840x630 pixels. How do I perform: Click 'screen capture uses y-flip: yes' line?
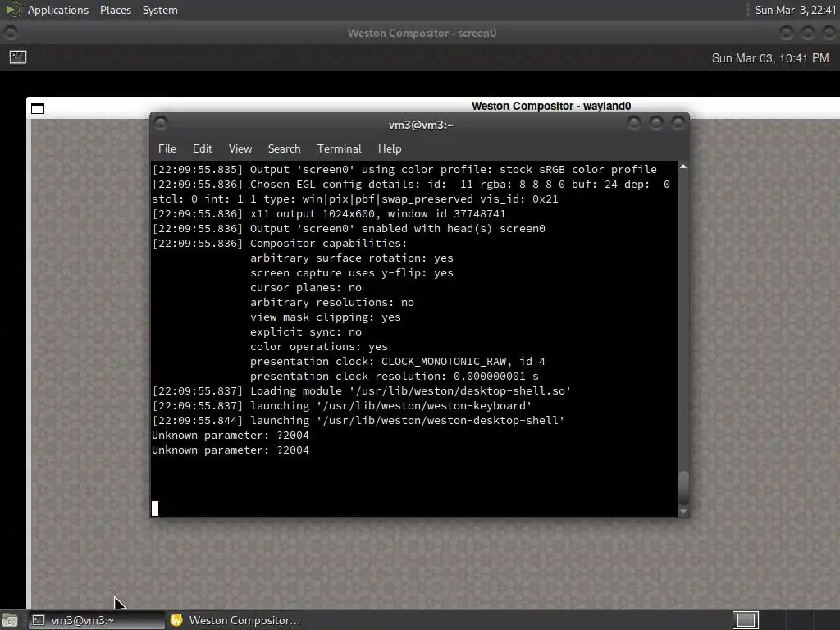(x=351, y=272)
